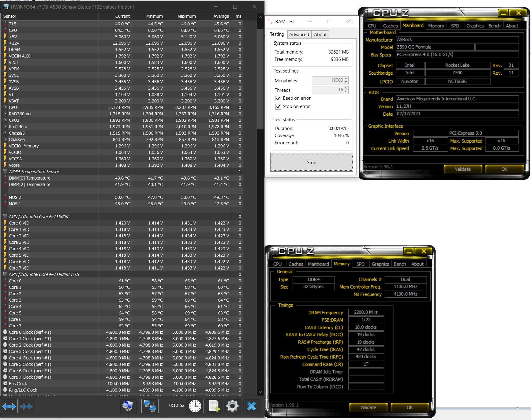This screenshot has height=420, width=531.
Task: Open the Advanced tab in RAM Test
Action: pos(299,35)
